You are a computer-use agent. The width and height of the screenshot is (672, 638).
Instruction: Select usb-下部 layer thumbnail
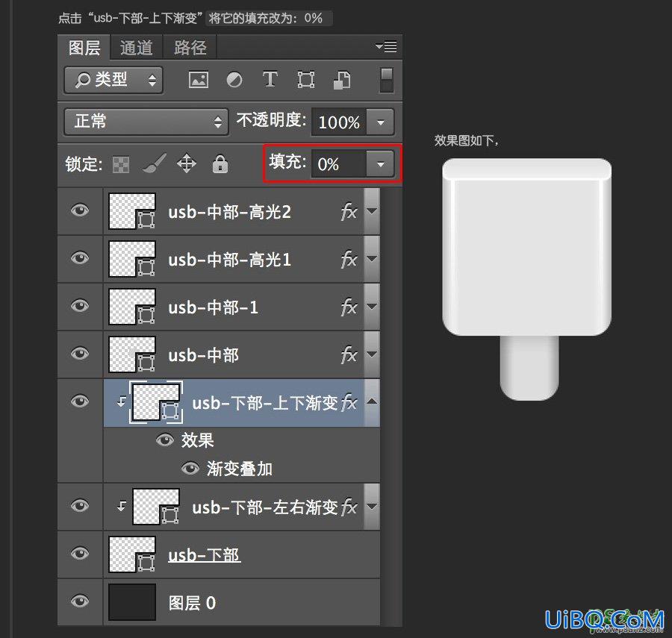(x=132, y=554)
